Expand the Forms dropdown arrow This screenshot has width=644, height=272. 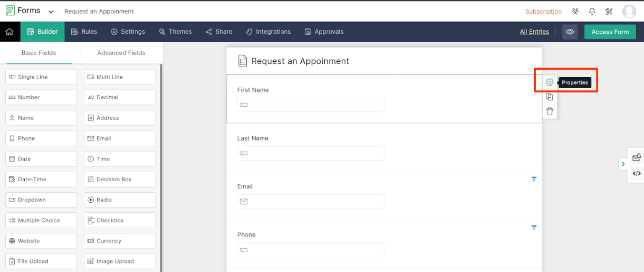click(51, 12)
